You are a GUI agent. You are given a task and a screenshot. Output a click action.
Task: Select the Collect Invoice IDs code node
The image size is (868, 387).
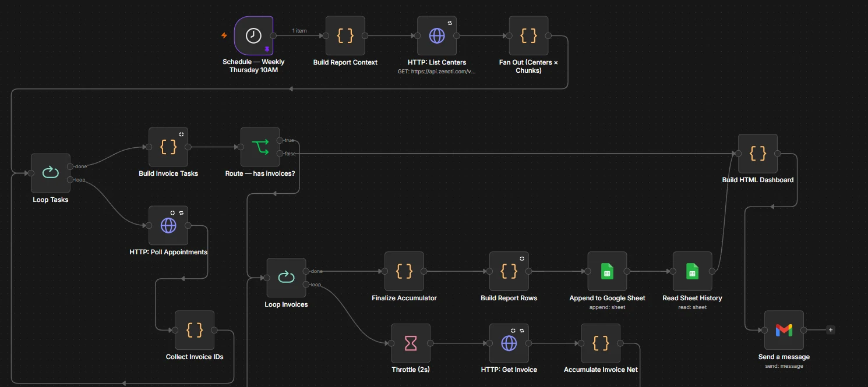195,330
